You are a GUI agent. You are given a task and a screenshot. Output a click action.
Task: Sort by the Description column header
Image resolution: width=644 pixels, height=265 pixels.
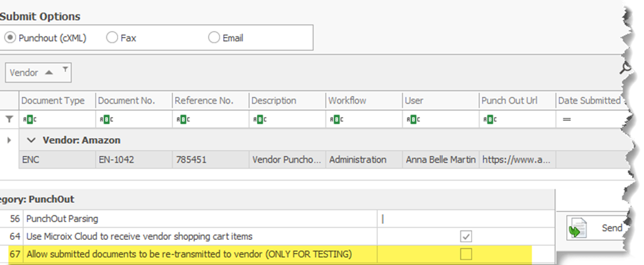287,100
